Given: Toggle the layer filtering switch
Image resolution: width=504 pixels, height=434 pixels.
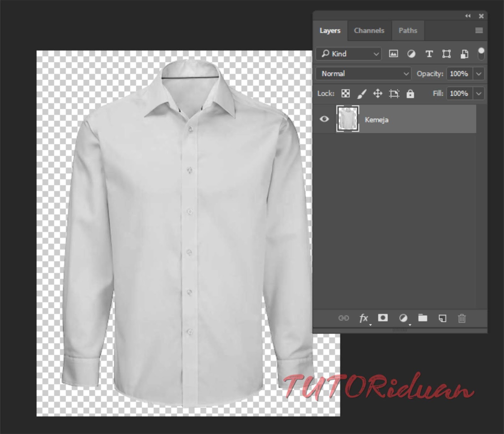Looking at the screenshot, I should (481, 54).
